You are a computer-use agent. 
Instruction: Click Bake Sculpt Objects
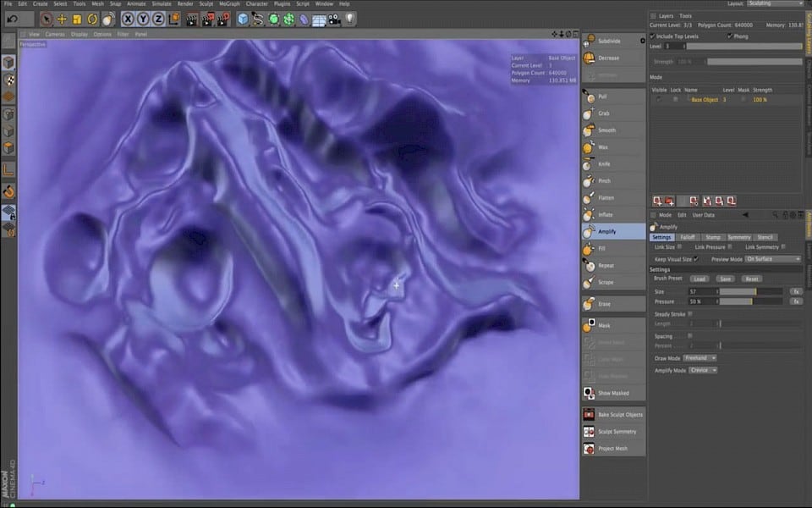tap(614, 415)
